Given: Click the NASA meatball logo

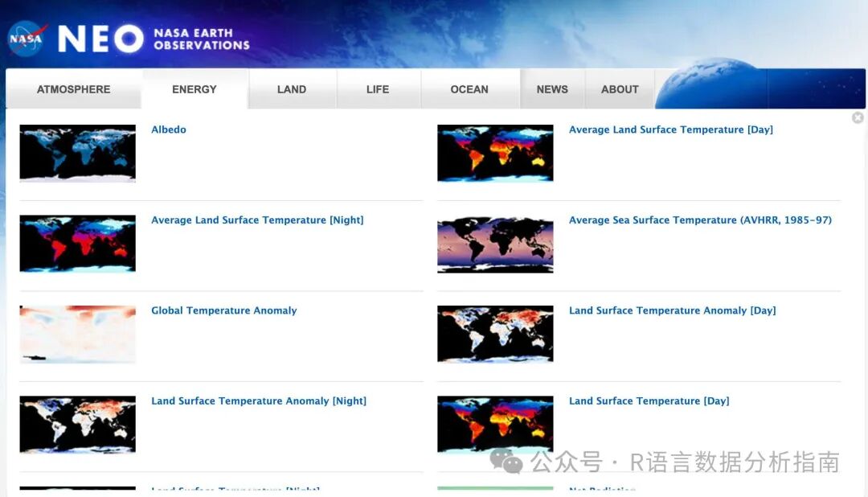Looking at the screenshot, I should [27, 39].
